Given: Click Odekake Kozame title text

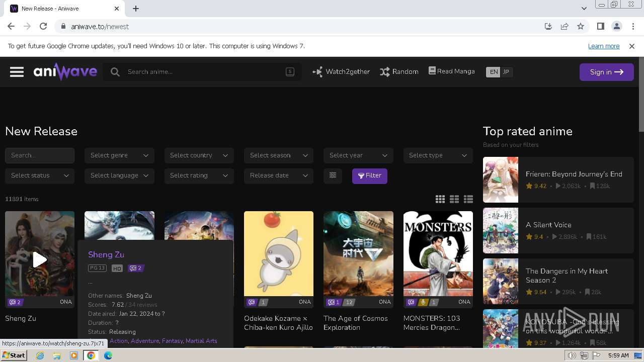Looking at the screenshot, I should tap(279, 323).
